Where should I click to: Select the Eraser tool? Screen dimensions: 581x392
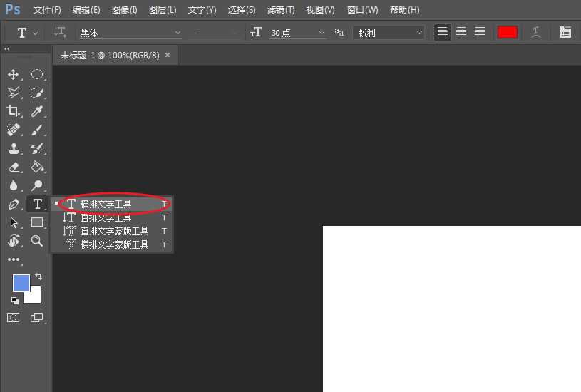pyautogui.click(x=13, y=167)
